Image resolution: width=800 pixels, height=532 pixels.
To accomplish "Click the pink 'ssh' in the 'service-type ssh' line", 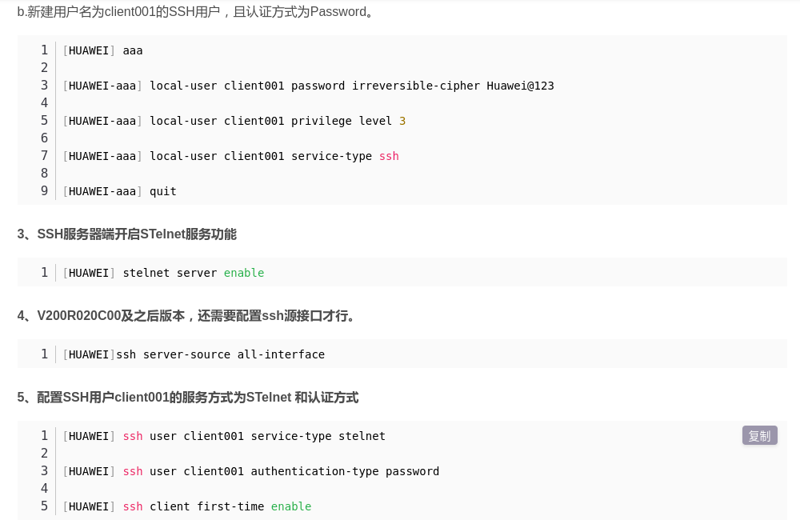I will [x=389, y=156].
